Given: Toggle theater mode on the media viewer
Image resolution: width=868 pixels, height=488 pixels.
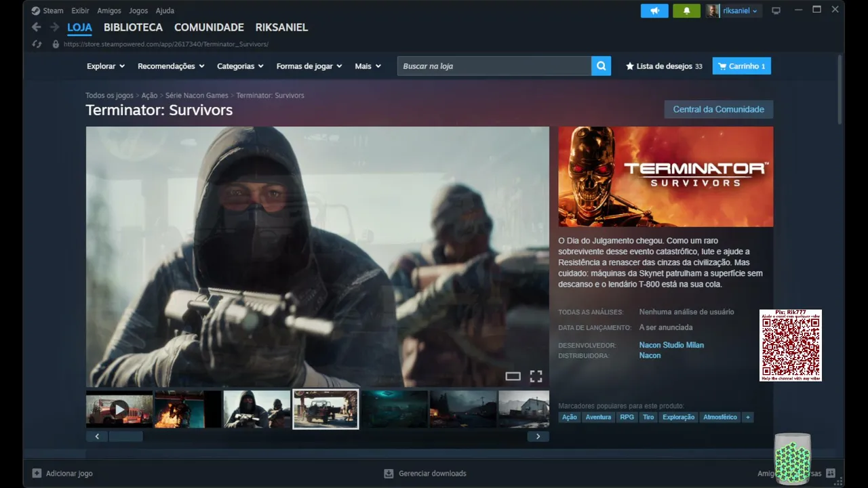Looking at the screenshot, I should coord(513,376).
